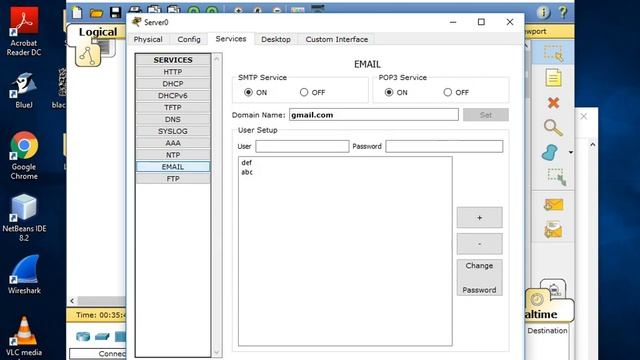Viewport: 640px width, 360px height.
Task: Click the Save floppy disk icon
Action: (116, 12)
